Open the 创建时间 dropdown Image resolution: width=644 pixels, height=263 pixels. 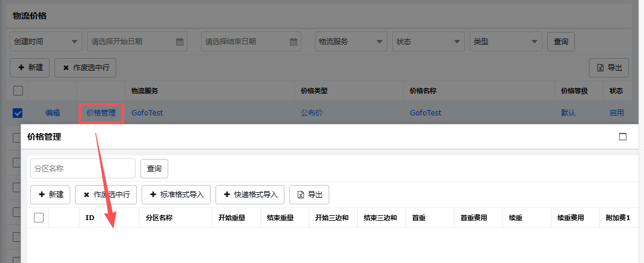(x=45, y=42)
